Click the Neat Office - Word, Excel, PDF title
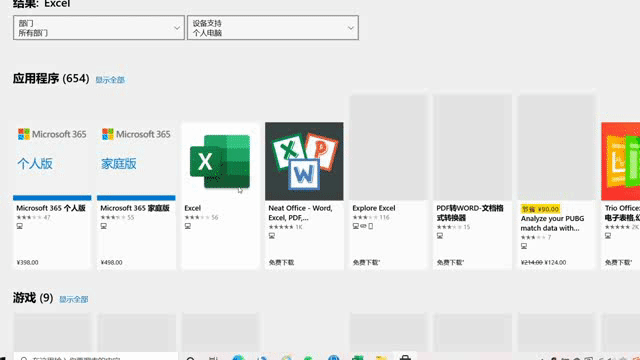 (x=300, y=213)
